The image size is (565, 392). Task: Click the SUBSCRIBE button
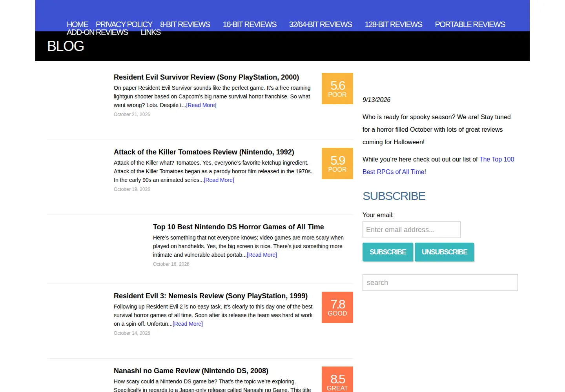(x=388, y=252)
